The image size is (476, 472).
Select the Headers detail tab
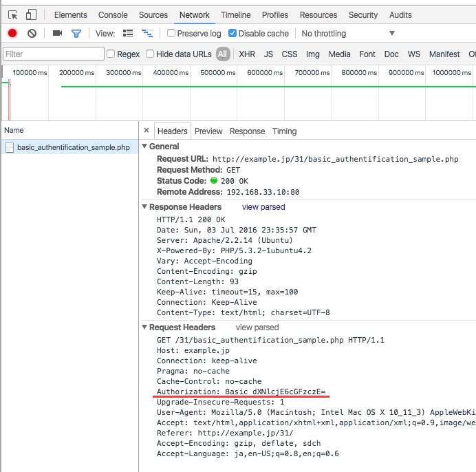click(173, 131)
